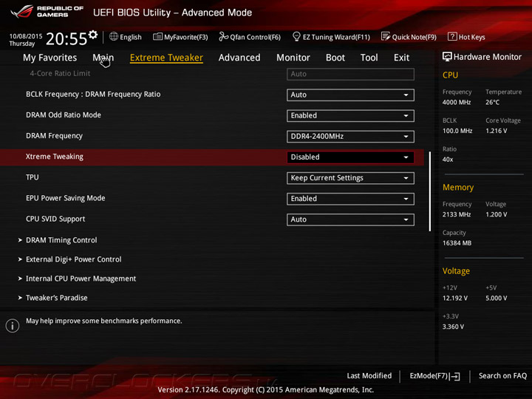Expand DRAM Timing Control submenu
The width and height of the screenshot is (532, 399).
pos(61,240)
